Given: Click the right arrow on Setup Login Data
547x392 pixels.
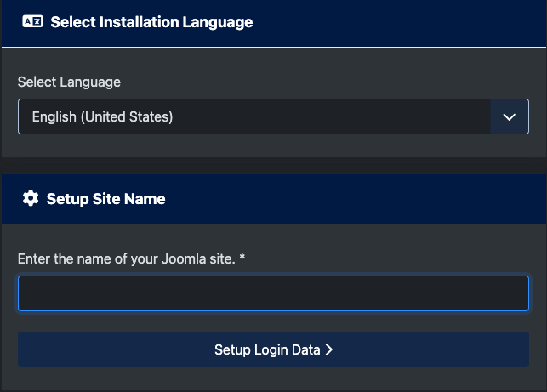Looking at the screenshot, I should click(x=329, y=349).
